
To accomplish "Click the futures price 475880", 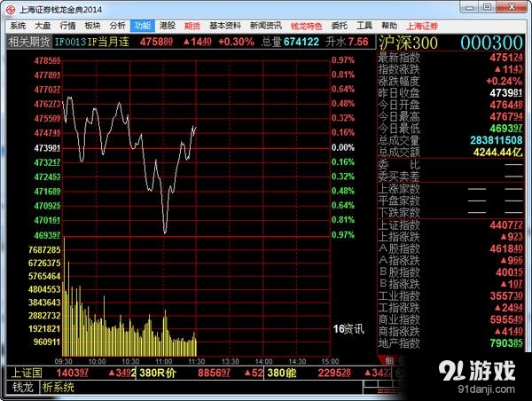I will click(x=157, y=42).
